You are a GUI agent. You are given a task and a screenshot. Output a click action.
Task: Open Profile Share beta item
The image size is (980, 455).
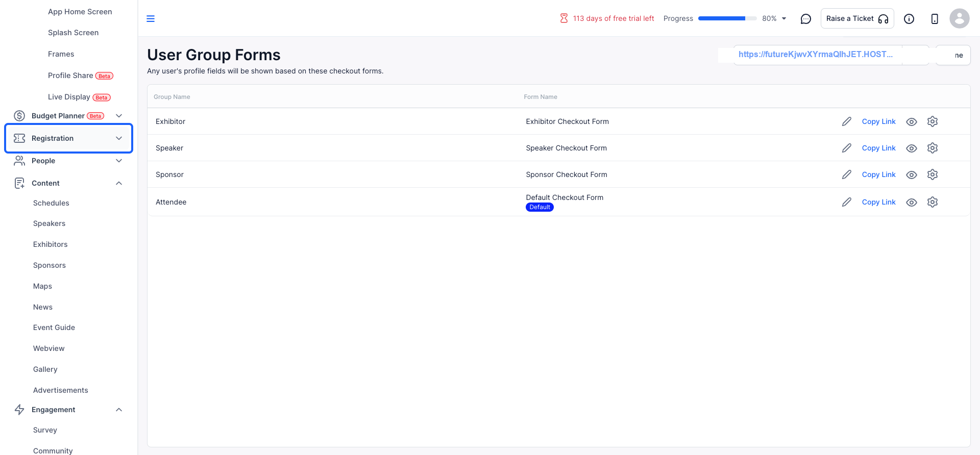coord(81,75)
